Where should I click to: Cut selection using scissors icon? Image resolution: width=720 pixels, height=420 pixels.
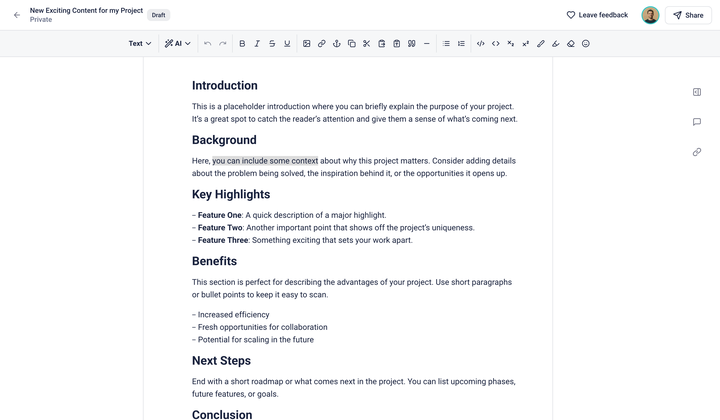pos(366,44)
